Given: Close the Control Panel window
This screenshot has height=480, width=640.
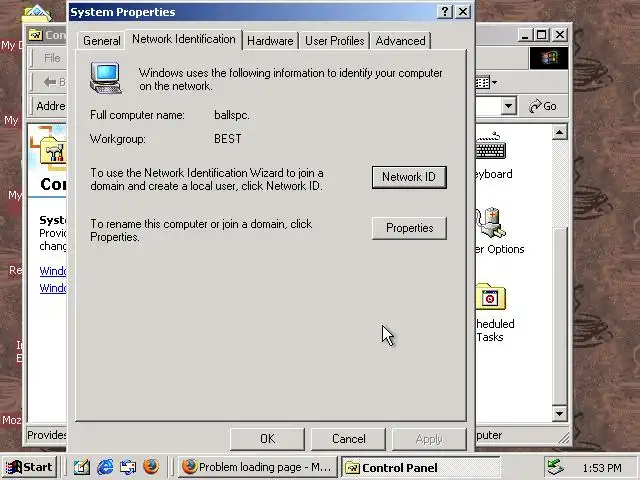Looking at the screenshot, I should 560,35.
